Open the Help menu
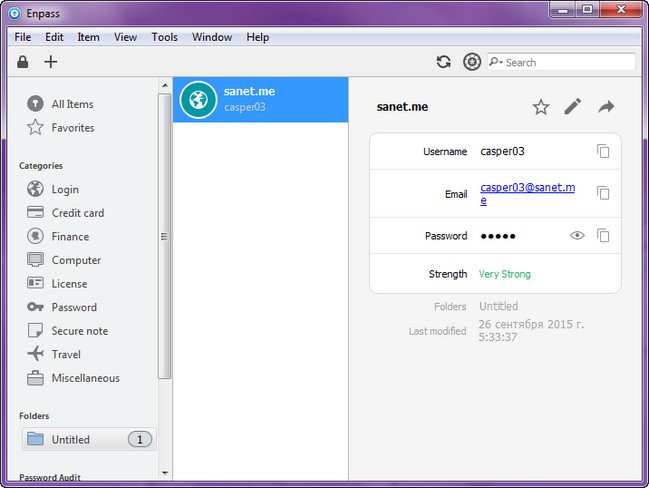649x488 pixels. pyautogui.click(x=257, y=37)
